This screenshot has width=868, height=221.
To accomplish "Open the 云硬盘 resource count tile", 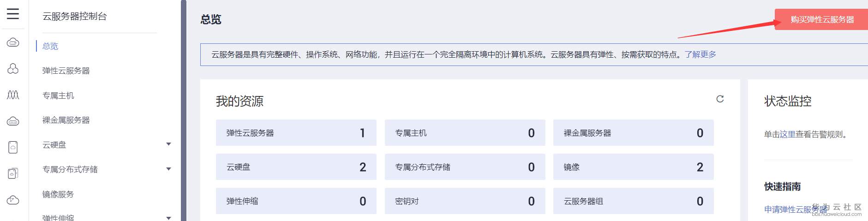I will point(296,167).
